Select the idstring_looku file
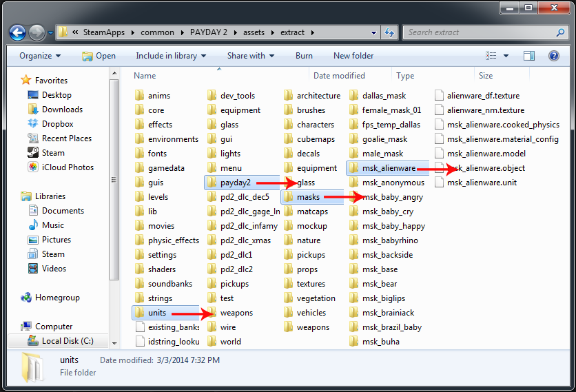Screen dimensions: 576x392 (x=167, y=342)
